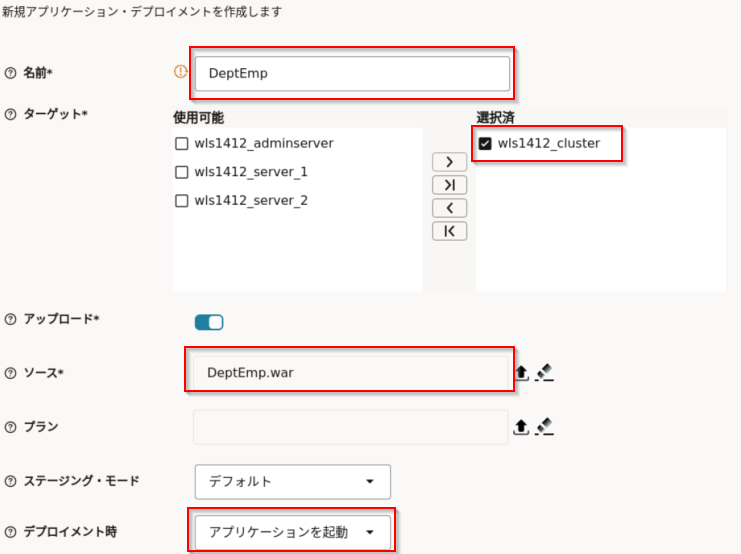The height and width of the screenshot is (554, 741).
Task: Uncheck the wls1412_cluster checkbox
Action: pos(486,143)
